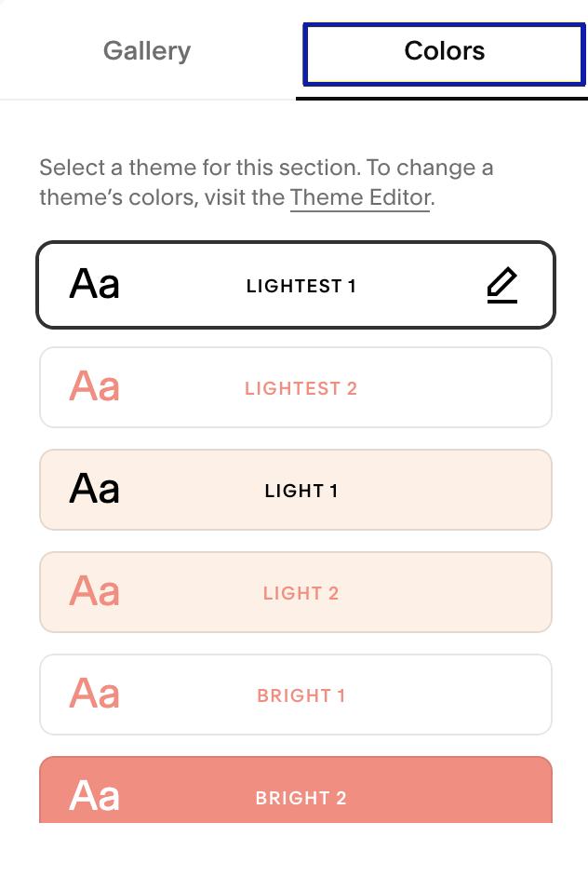
Task: Open the Theme Editor link
Action: click(360, 197)
